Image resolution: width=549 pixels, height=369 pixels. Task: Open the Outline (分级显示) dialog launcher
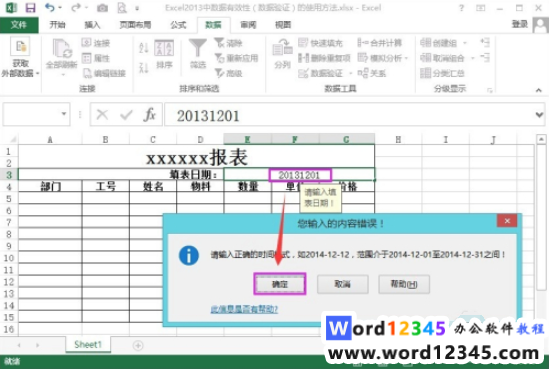[490, 91]
